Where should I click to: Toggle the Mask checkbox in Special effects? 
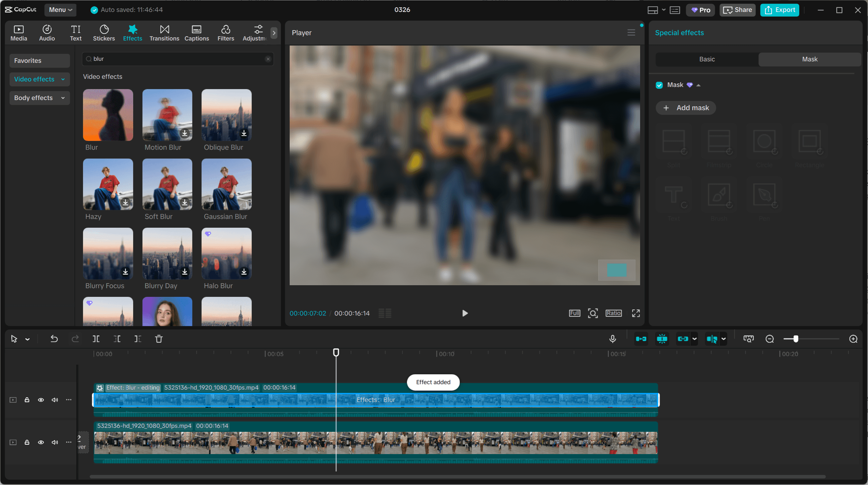pos(659,85)
